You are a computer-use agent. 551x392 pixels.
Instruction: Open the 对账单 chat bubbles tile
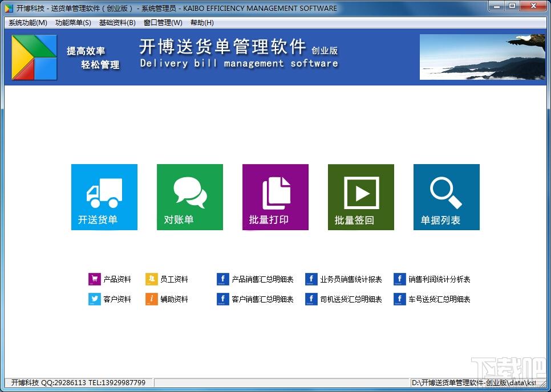(190, 197)
